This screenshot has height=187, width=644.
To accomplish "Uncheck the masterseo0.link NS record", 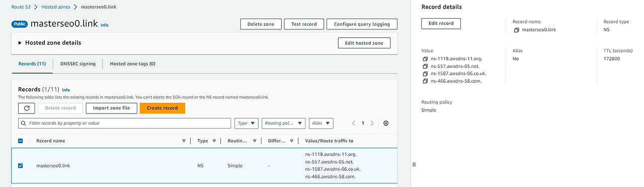I will 21,165.
